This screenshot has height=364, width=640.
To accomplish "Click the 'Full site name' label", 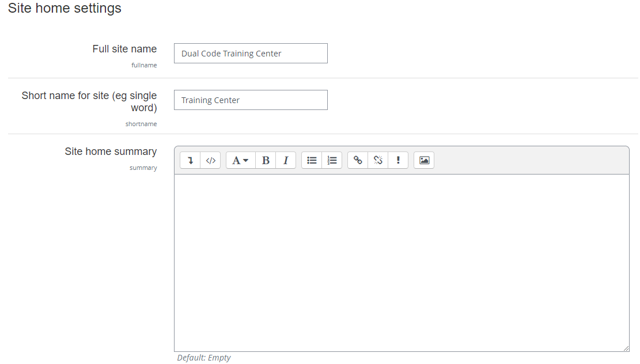I will click(124, 49).
